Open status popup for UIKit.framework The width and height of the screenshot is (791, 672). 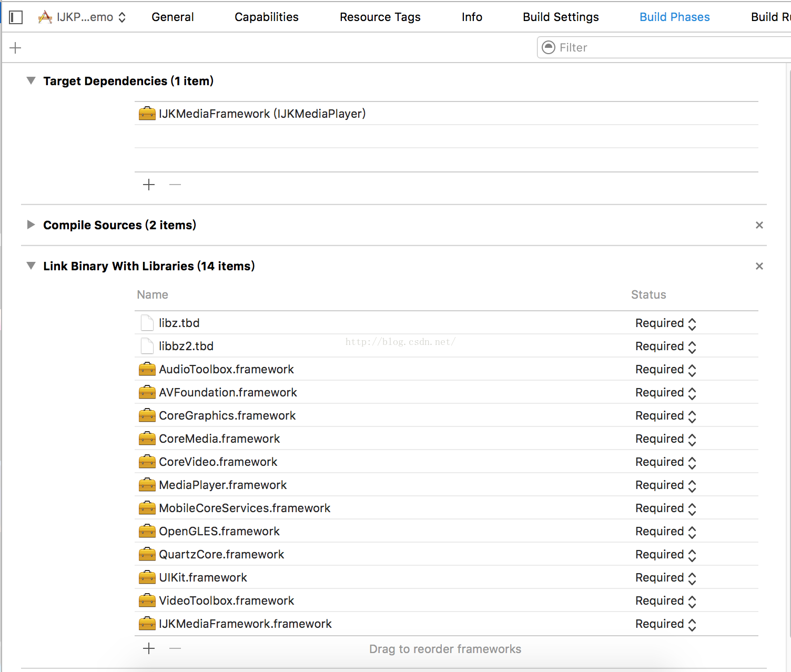coord(666,578)
